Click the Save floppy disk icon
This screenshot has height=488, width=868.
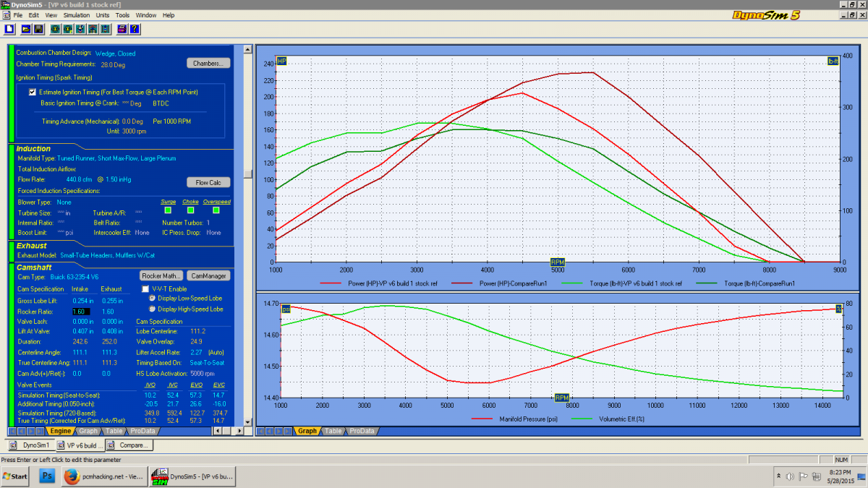[38, 29]
